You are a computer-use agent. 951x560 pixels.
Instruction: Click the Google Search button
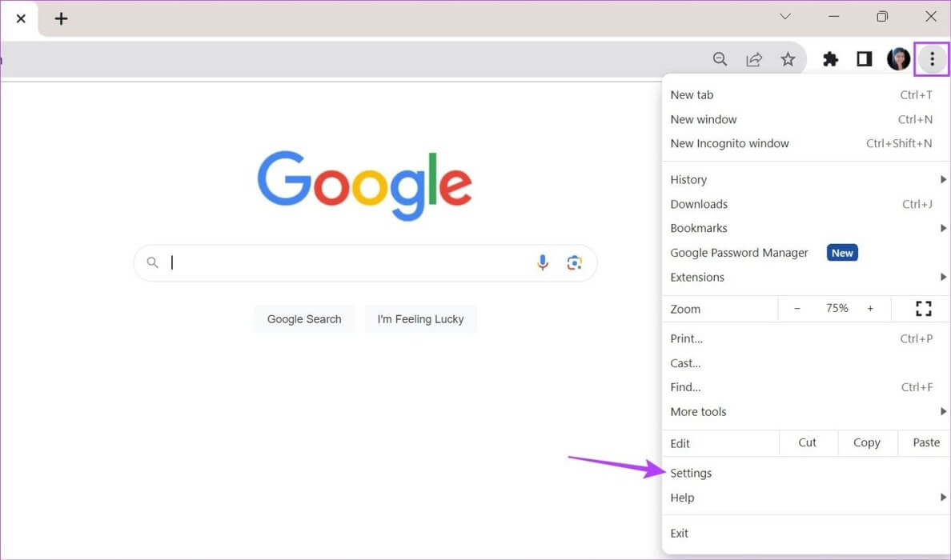click(304, 319)
